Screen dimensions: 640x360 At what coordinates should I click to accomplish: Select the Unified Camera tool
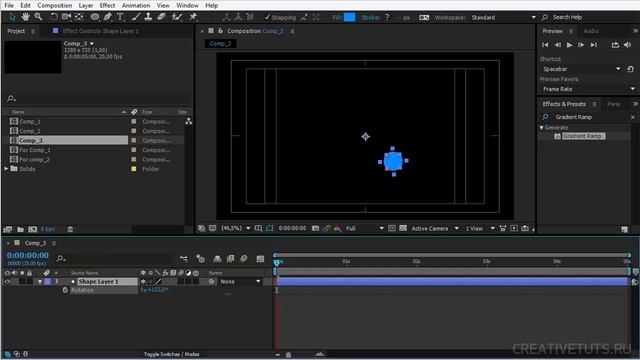66,17
